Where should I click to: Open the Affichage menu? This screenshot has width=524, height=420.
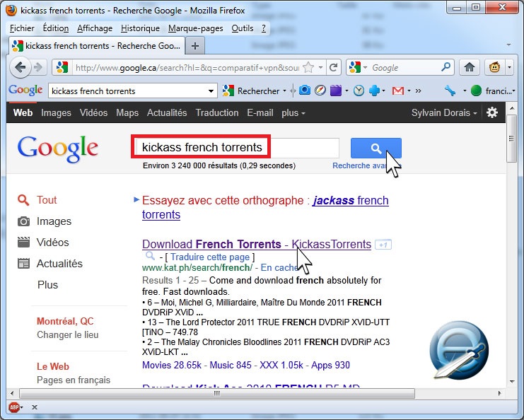[95, 28]
